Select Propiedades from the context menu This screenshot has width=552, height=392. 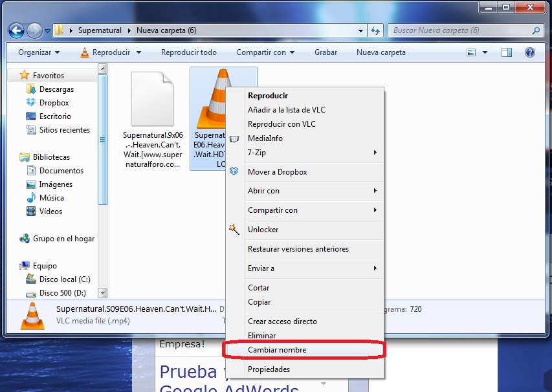tap(269, 369)
